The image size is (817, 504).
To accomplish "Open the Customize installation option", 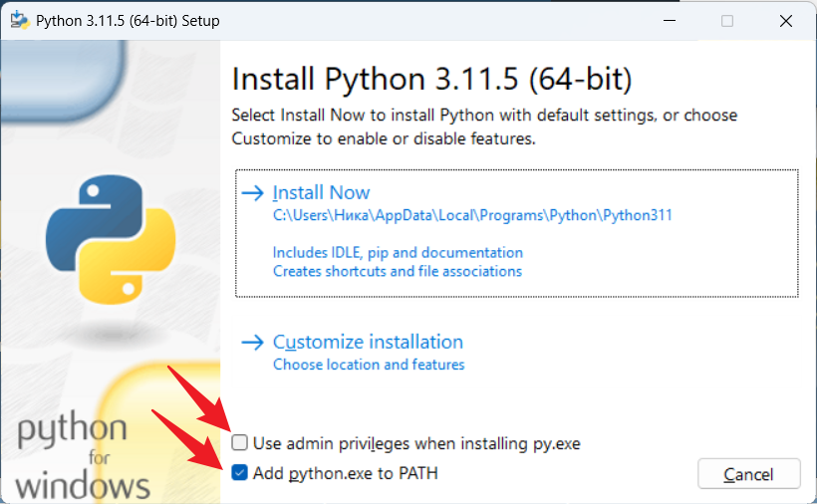I will point(368,343).
